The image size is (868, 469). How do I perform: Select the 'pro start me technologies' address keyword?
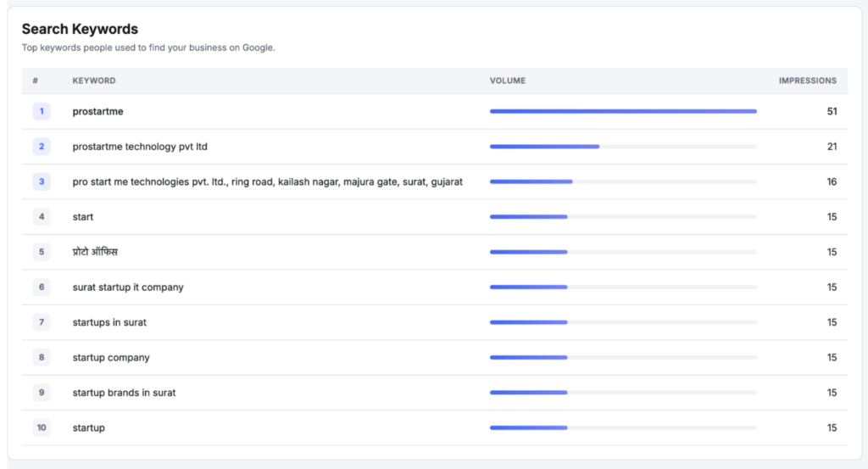[267, 181]
